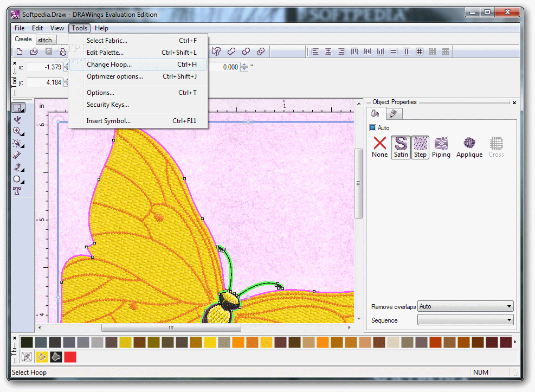Click the x coordinate input field

click(45, 67)
